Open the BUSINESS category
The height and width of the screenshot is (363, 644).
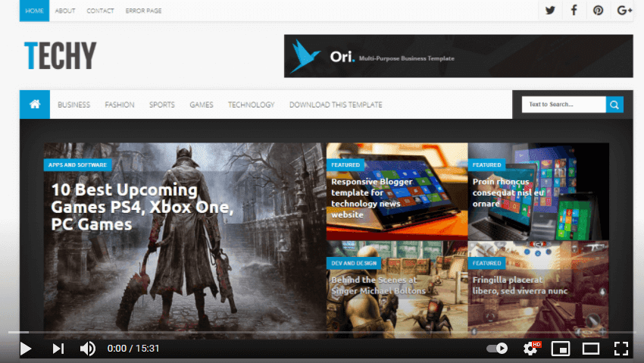coord(74,105)
